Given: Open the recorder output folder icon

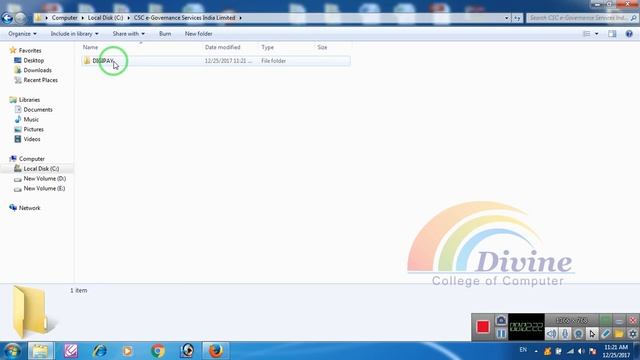Looking at the screenshot, I should [619, 333].
